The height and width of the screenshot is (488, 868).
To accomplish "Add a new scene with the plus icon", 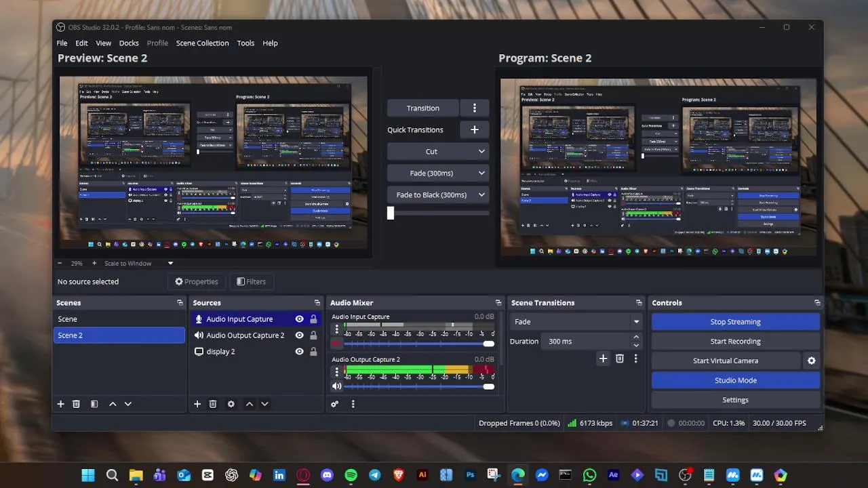I will pyautogui.click(x=60, y=404).
